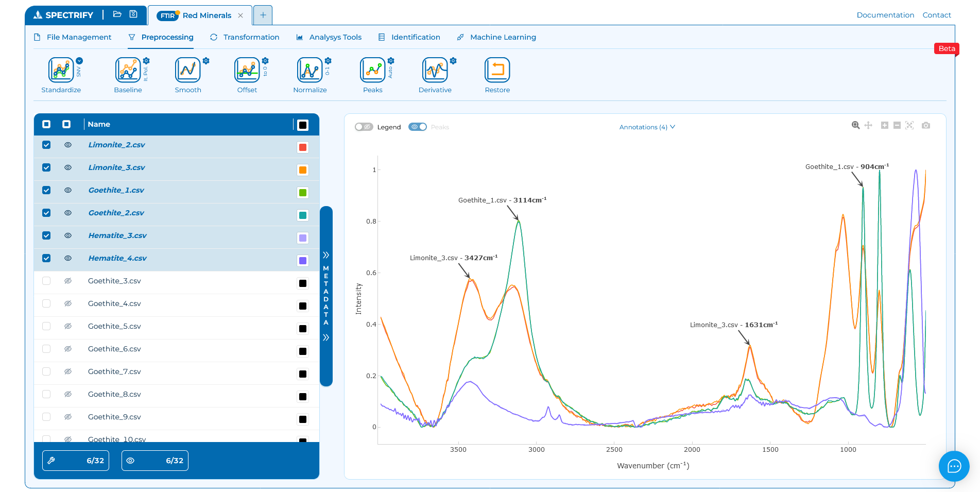The image size is (980, 492).
Task: Click the Contact link
Action: (937, 15)
